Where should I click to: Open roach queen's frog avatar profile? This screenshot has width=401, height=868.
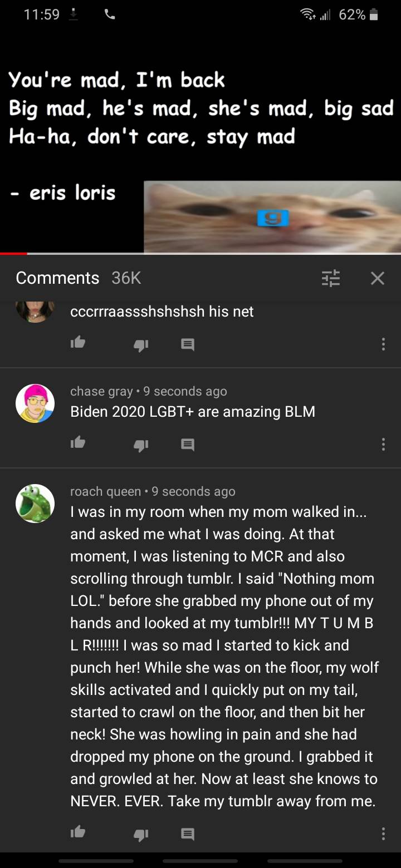coord(35,504)
